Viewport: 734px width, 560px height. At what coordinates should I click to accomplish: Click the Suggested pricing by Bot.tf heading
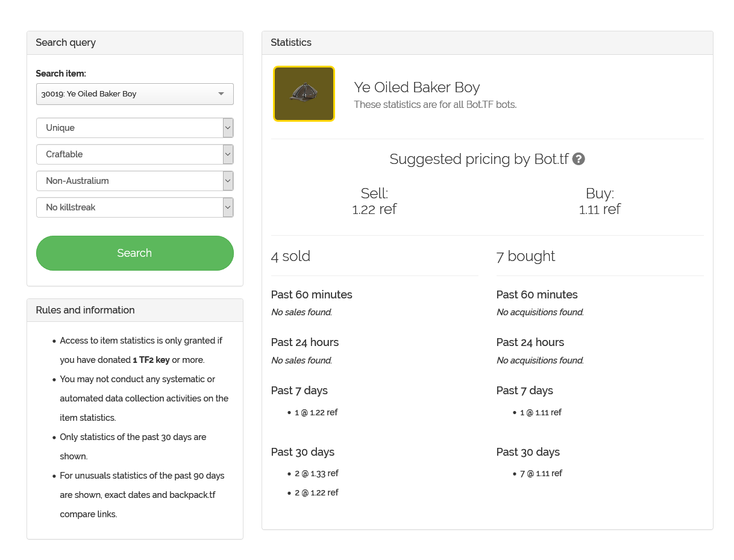[x=478, y=159]
